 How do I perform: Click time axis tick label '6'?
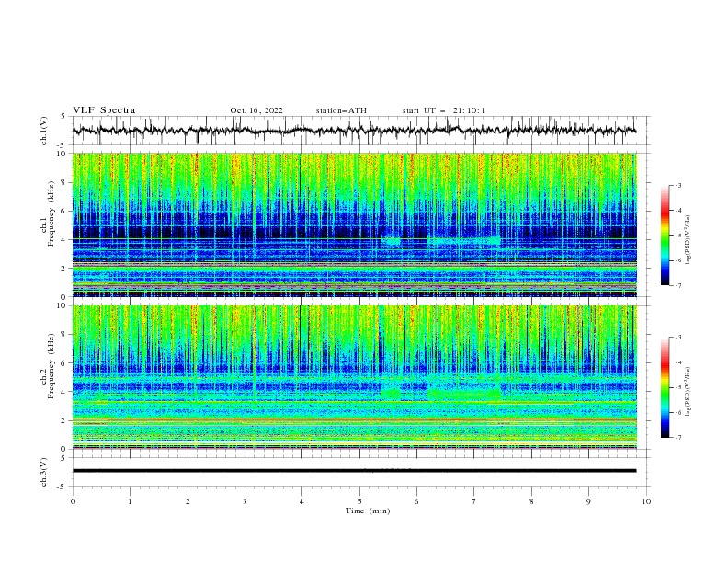coord(416,501)
